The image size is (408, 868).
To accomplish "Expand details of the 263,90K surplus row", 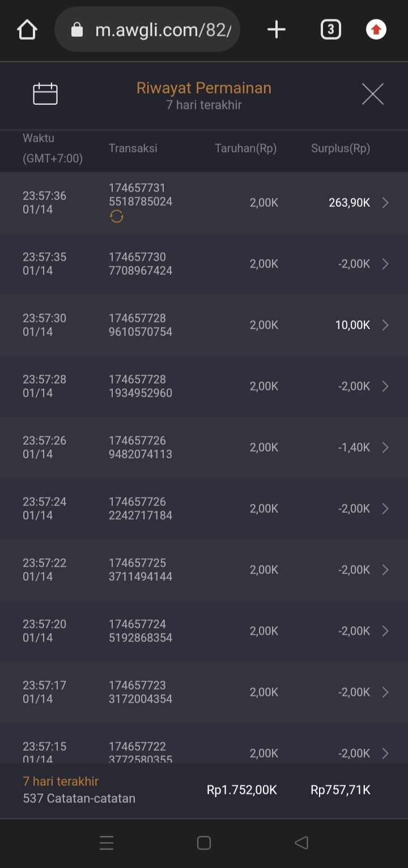I will (x=385, y=203).
